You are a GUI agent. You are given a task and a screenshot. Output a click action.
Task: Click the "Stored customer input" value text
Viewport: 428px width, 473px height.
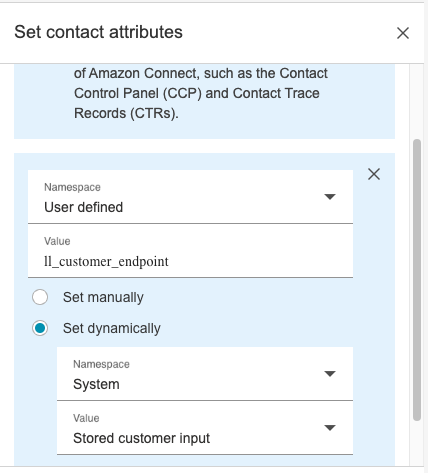coord(141,438)
